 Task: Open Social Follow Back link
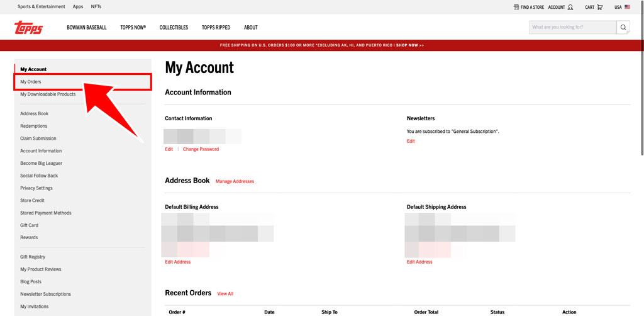[39, 176]
